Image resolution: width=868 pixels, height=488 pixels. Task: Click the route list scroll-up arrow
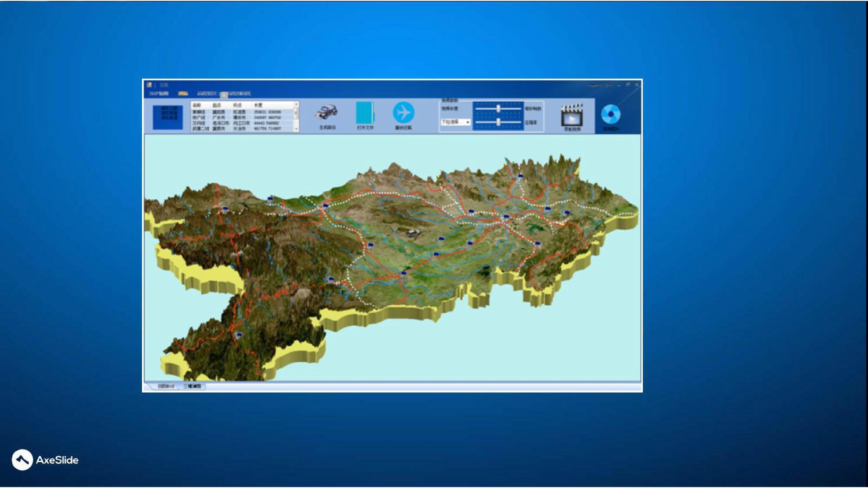click(x=296, y=105)
